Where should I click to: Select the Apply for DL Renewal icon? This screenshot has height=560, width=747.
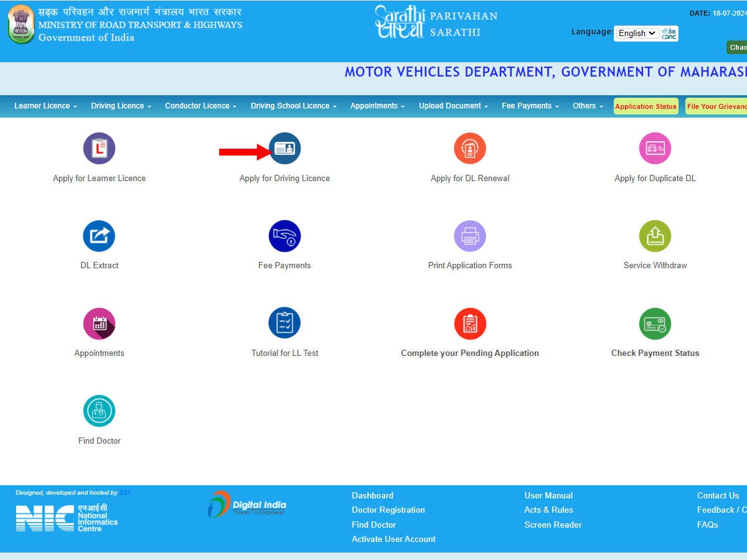click(x=470, y=148)
